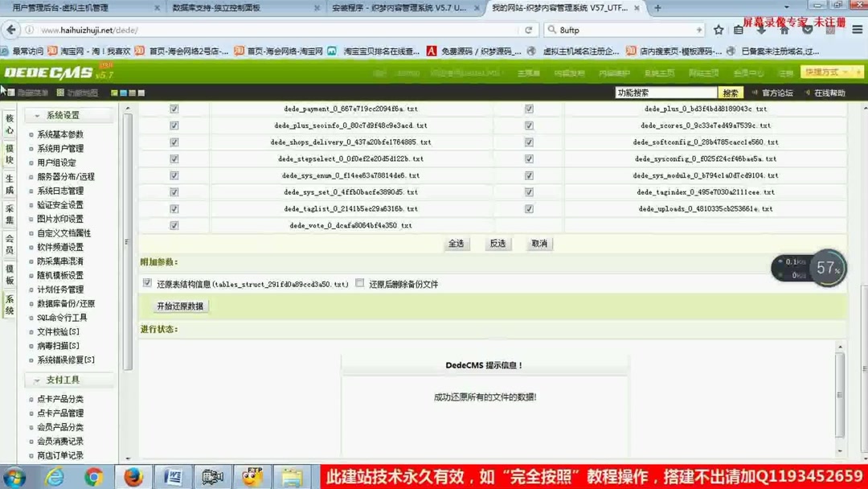Switch to the 数据库支持-独立控制面板 browser tab
This screenshot has width=868, height=489.
233,9
